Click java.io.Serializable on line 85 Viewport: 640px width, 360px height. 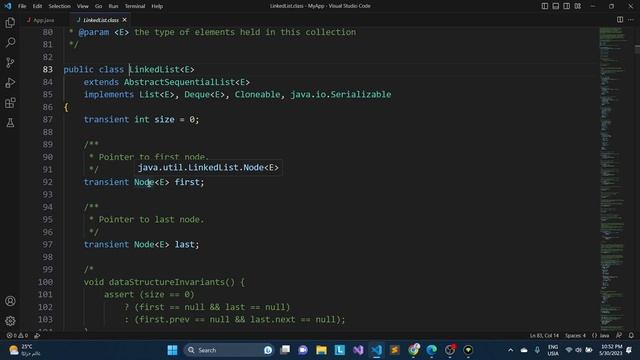(341, 95)
